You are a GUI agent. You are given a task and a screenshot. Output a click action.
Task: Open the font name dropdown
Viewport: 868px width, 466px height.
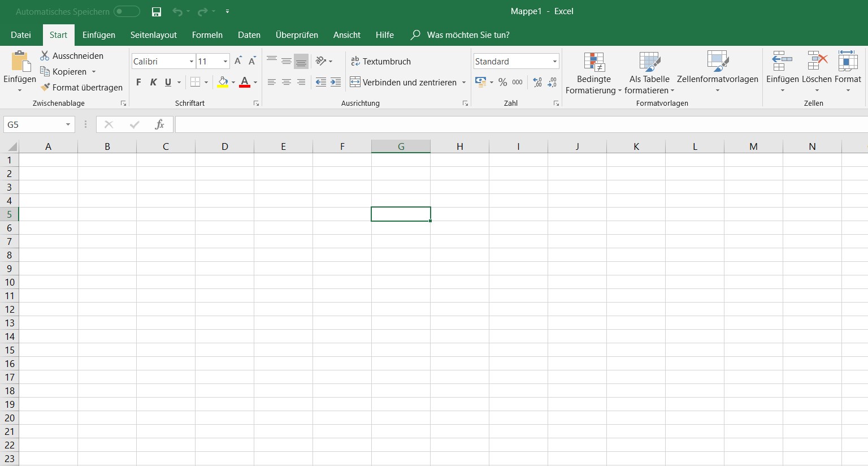point(191,61)
